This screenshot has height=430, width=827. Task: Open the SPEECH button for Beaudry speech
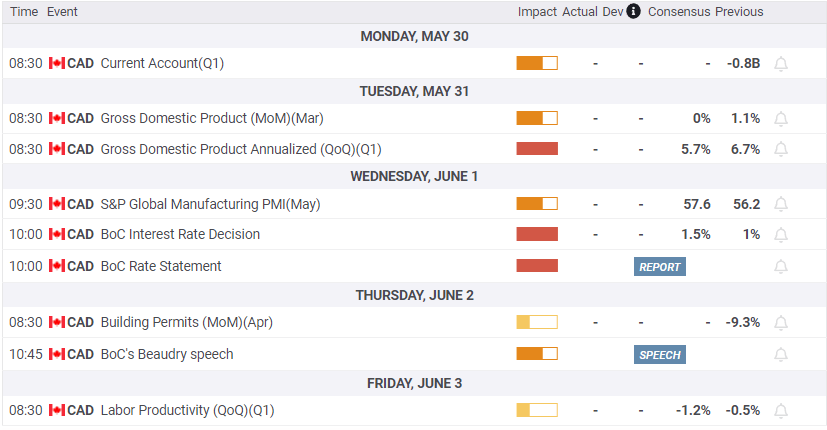659,355
